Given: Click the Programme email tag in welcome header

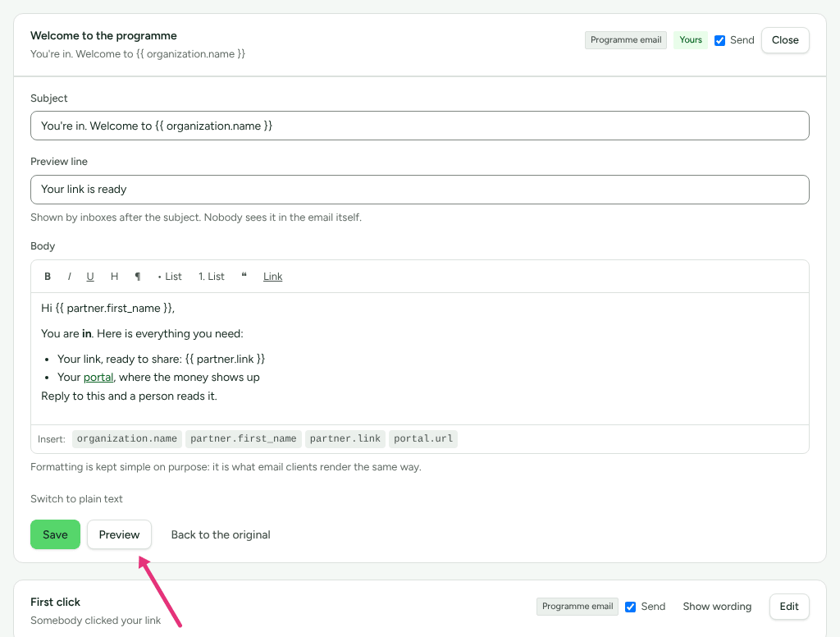Looking at the screenshot, I should click(x=626, y=40).
